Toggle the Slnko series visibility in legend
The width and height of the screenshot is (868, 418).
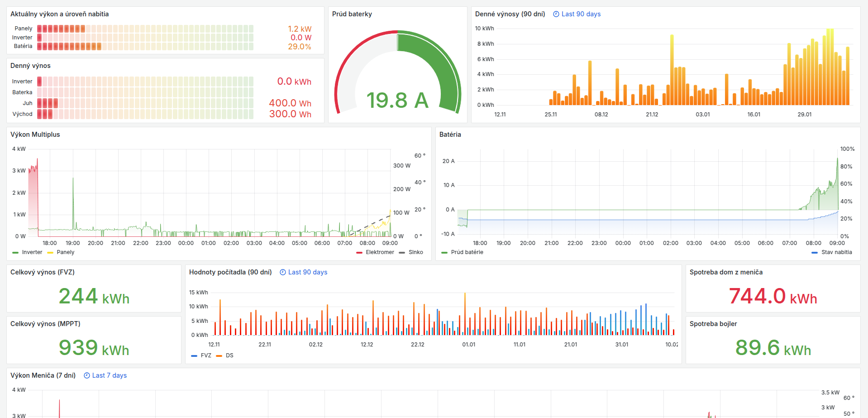[415, 252]
